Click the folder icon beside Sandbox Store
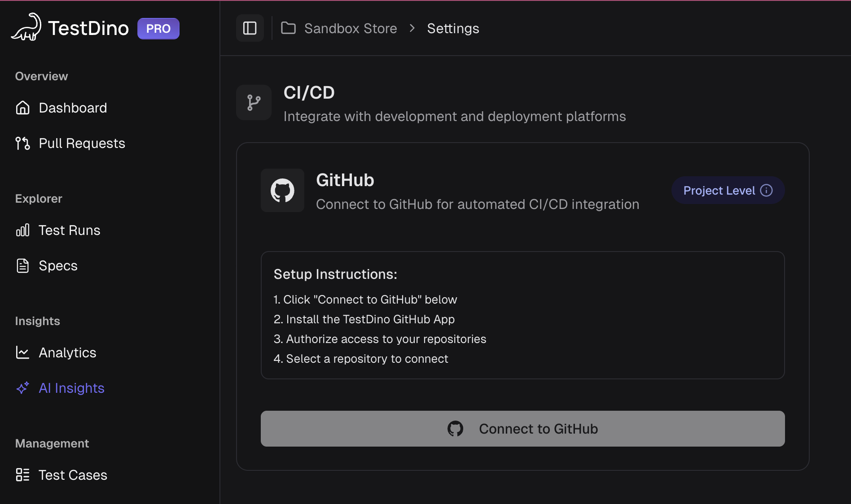851x504 pixels. [288, 28]
